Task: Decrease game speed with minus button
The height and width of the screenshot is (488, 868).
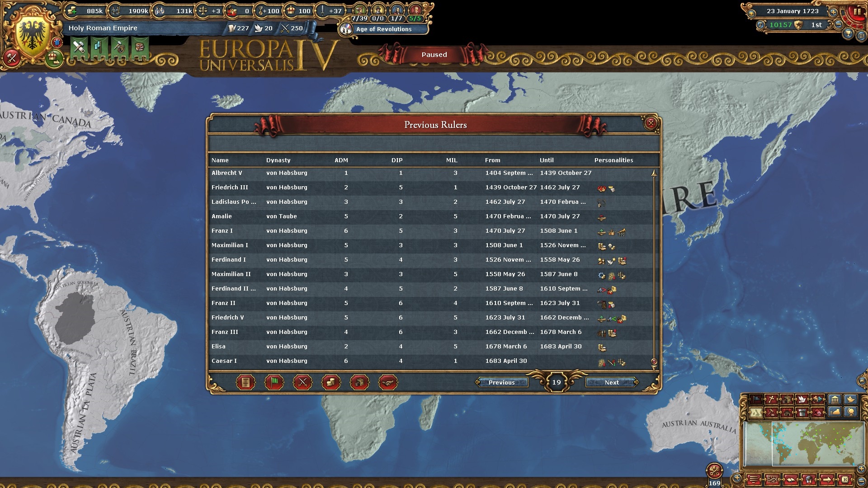Action: 838,25
